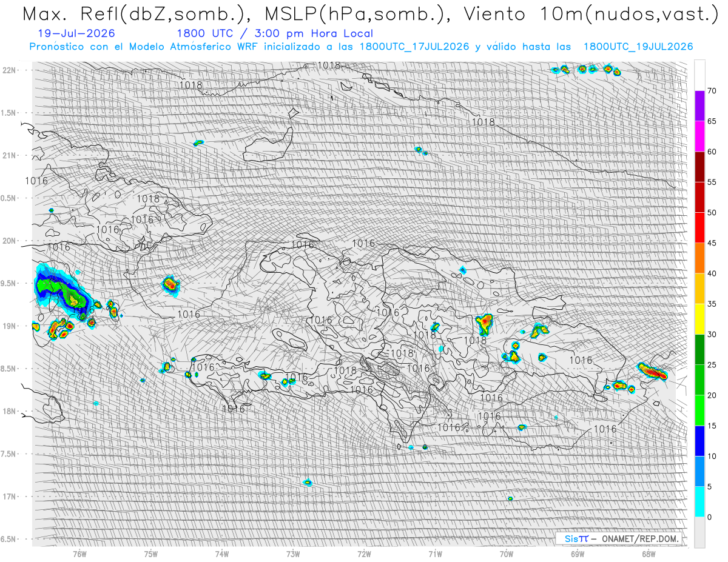Click the '73W' longitude axis label
Image resolution: width=728 pixels, height=562 pixels.
pyautogui.click(x=293, y=554)
